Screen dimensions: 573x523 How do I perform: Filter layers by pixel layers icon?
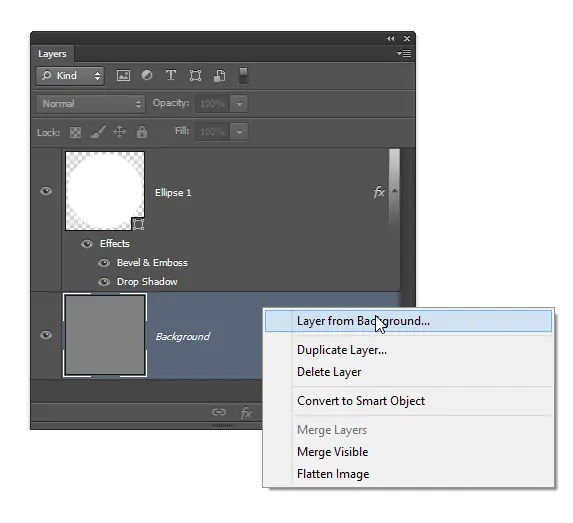point(123,76)
